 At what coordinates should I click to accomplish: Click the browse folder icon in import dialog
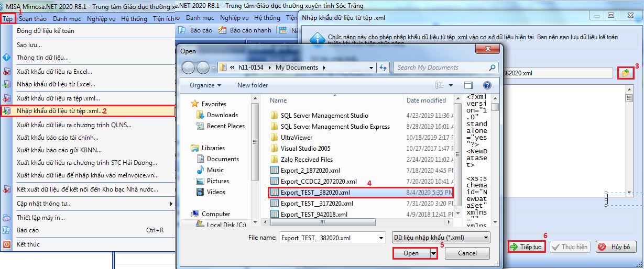click(625, 73)
